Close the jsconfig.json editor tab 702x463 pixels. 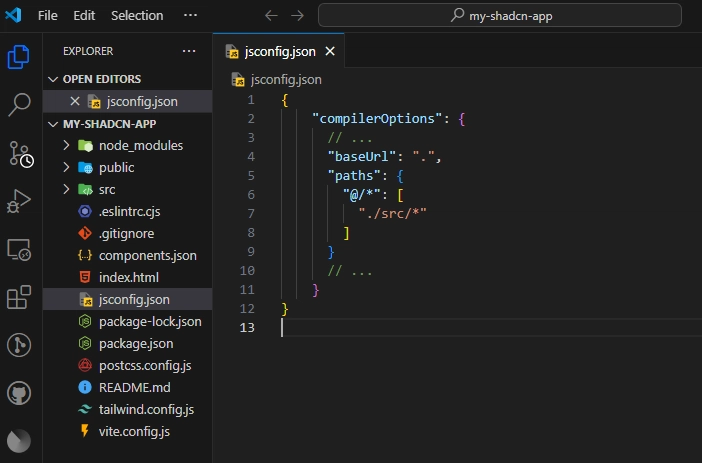pyautogui.click(x=330, y=51)
